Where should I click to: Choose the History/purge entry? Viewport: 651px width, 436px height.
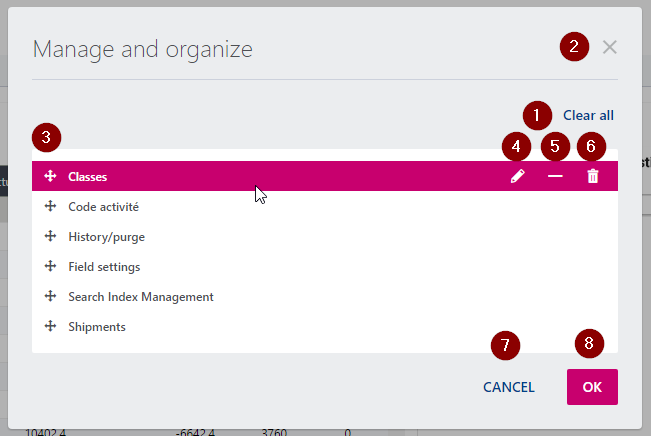point(101,237)
